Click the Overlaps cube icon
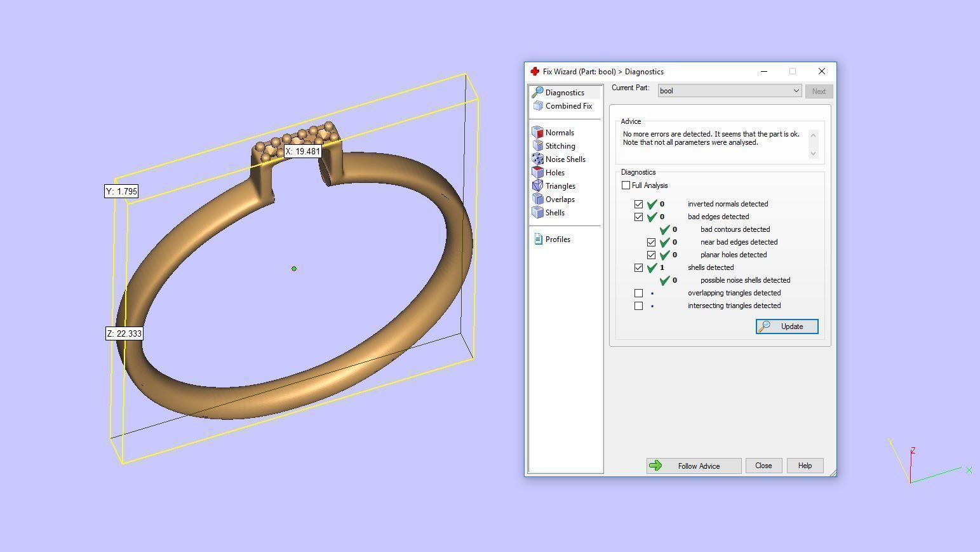Image resolution: width=980 pixels, height=552 pixels. click(537, 199)
